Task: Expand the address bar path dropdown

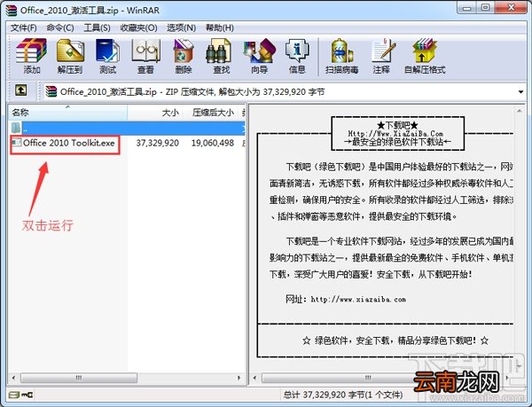Action: pyautogui.click(x=520, y=91)
